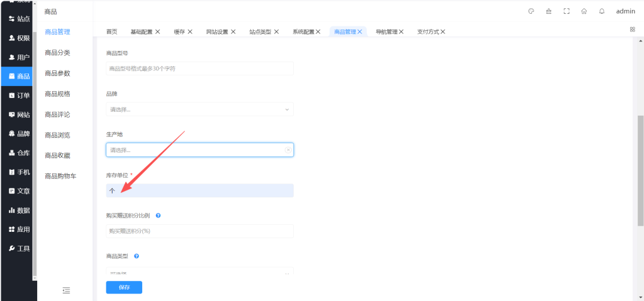Click the 保存 button

pos(124,287)
